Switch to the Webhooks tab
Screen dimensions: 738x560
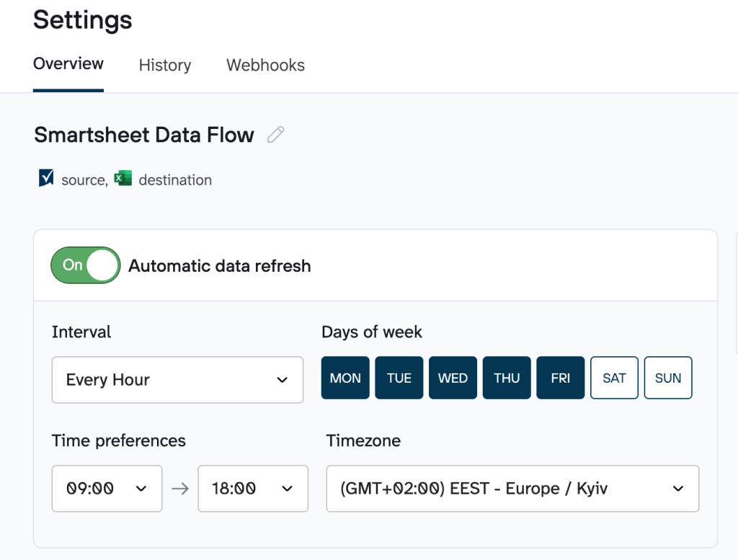[265, 65]
